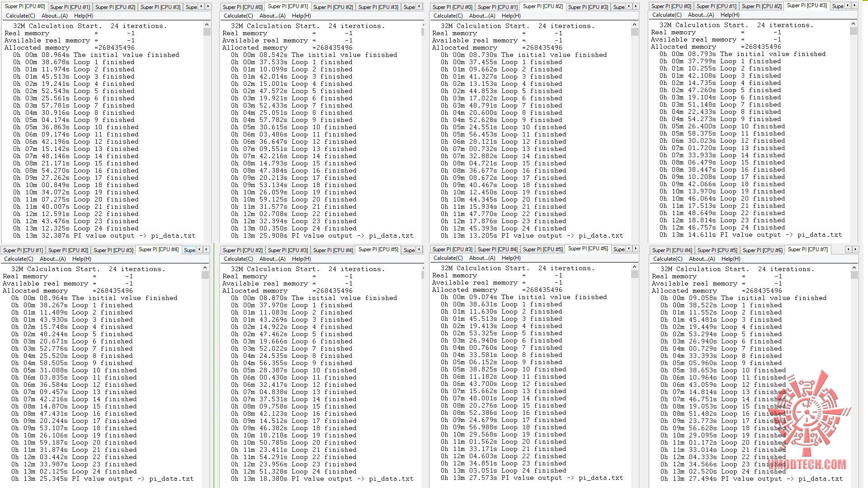The height and width of the screenshot is (488, 868).
Task: Click scrollbar up arrow in active CPU #6 window
Action: click(635, 267)
